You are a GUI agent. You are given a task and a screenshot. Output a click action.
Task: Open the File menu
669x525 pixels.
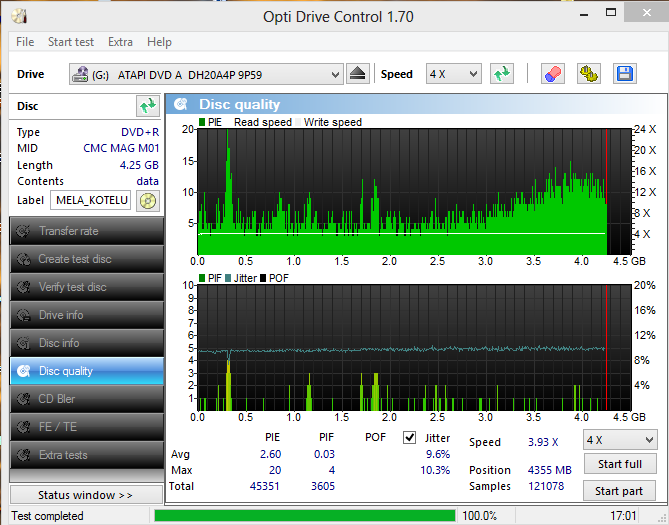click(25, 42)
